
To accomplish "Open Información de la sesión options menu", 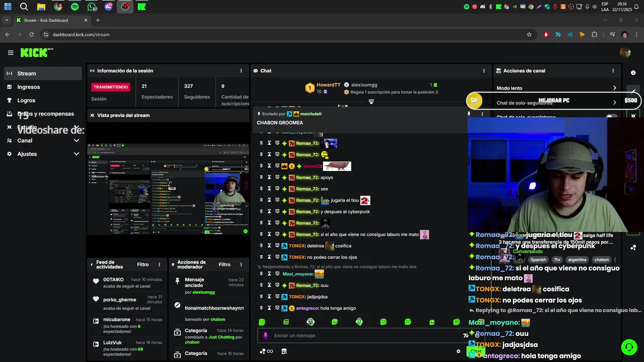I will pos(241,71).
